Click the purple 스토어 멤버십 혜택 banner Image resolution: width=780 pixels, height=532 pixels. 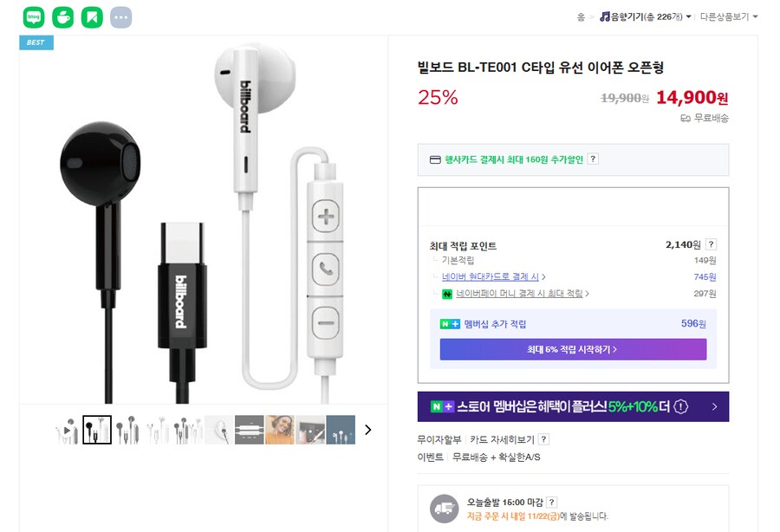tap(573, 405)
